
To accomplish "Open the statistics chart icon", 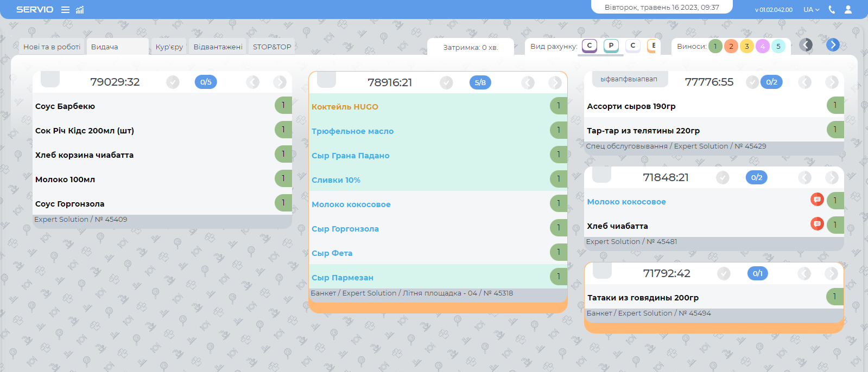I will (80, 10).
